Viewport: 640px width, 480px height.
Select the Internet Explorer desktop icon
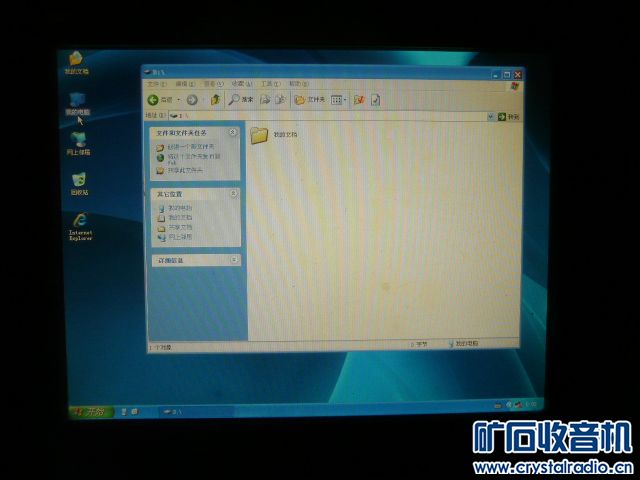[80, 227]
